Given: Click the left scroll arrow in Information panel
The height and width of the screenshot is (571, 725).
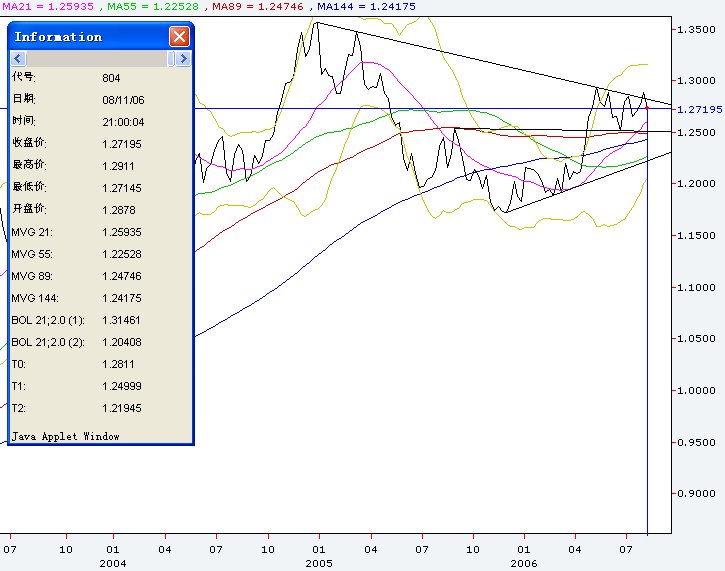Looking at the screenshot, I should click(18, 59).
